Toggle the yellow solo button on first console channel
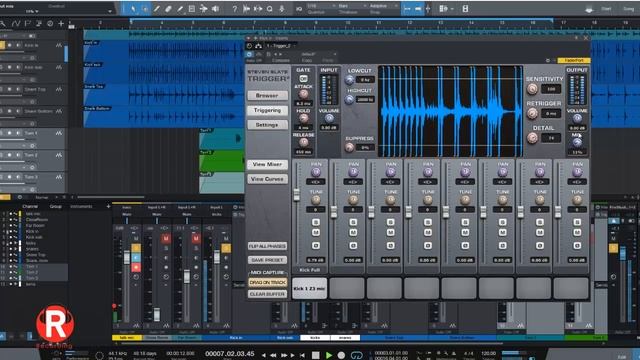This screenshot has height=360, width=640. 136,248
